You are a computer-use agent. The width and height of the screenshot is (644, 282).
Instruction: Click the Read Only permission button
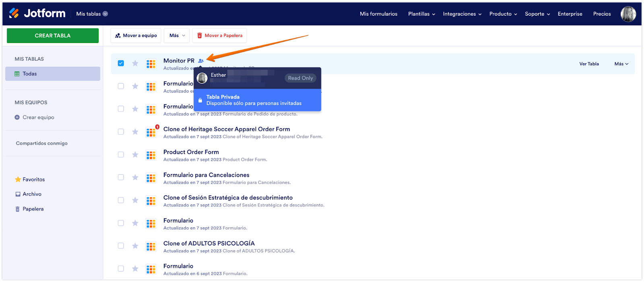pyautogui.click(x=300, y=78)
